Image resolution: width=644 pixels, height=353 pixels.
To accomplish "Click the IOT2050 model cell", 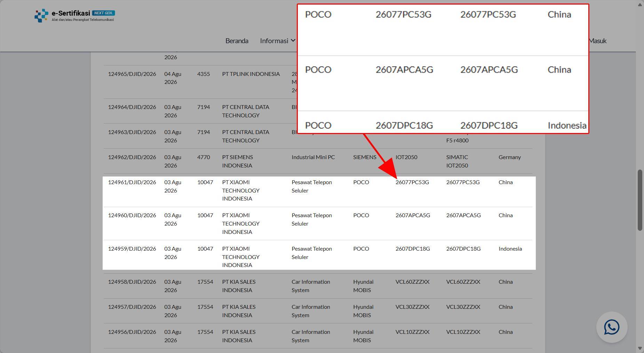I will point(406,157).
